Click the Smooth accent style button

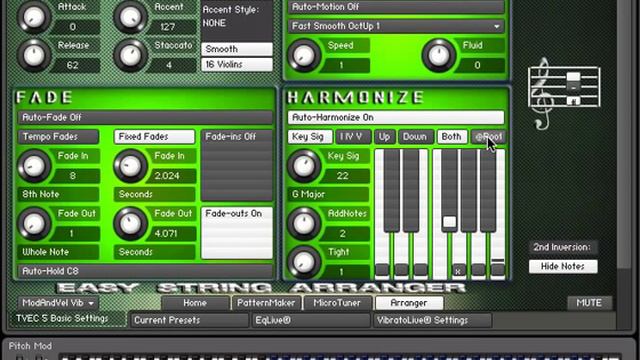[x=237, y=49]
